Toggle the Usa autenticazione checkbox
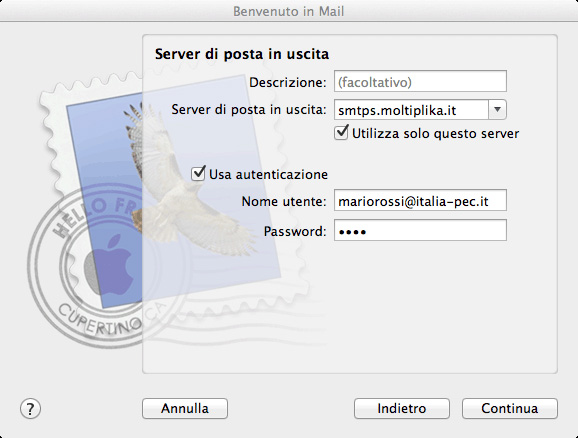Viewport: 578px width, 438px height. 198,173
